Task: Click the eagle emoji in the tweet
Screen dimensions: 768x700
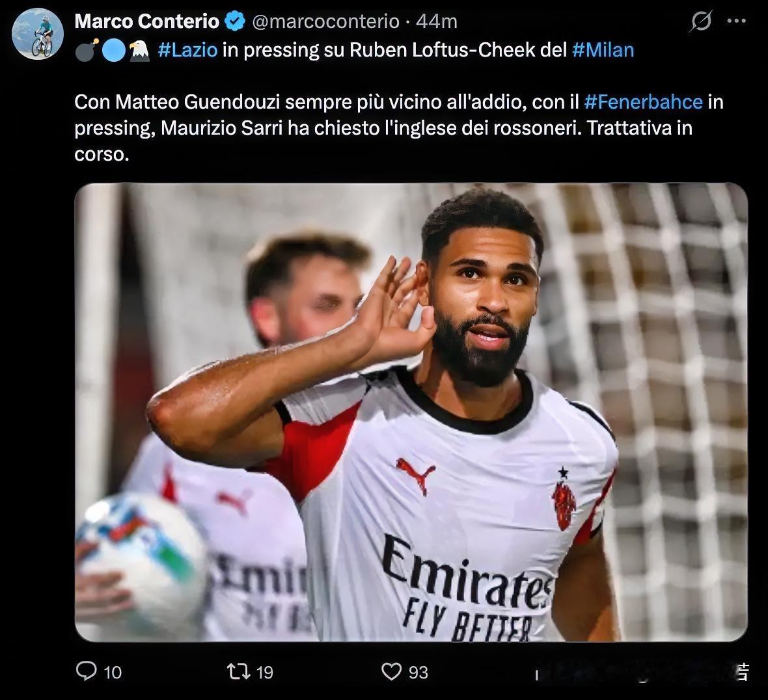Action: coord(139,50)
